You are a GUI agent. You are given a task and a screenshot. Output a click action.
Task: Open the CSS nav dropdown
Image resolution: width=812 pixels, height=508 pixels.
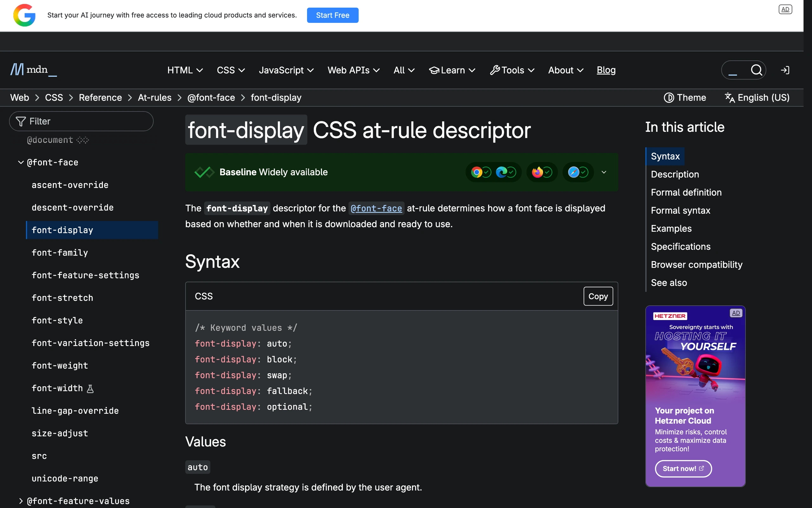231,70
